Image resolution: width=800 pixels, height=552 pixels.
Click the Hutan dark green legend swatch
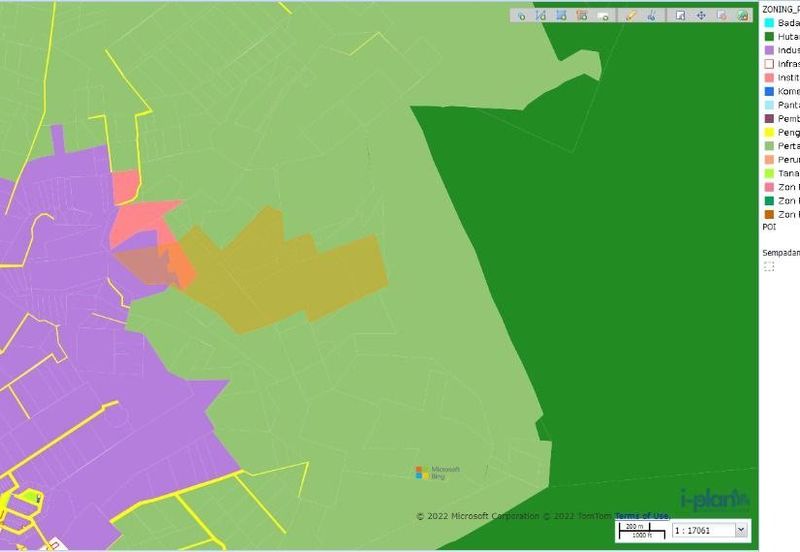768,37
